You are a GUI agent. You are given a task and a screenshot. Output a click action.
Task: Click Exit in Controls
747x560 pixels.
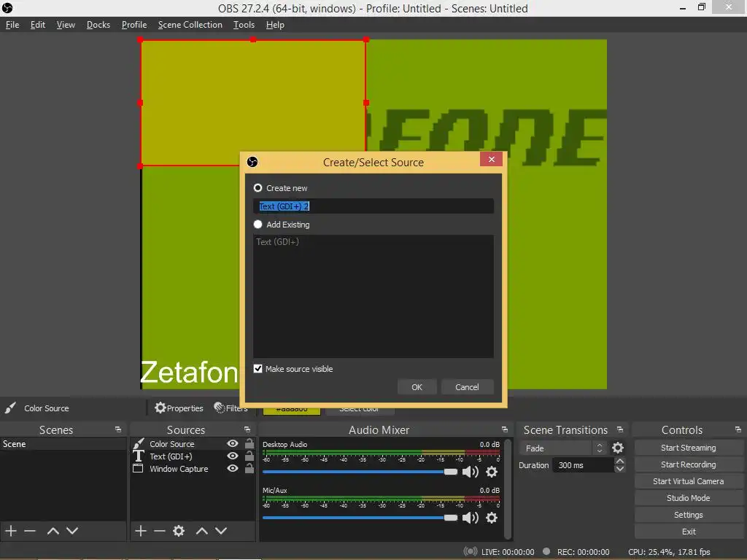[x=689, y=532]
